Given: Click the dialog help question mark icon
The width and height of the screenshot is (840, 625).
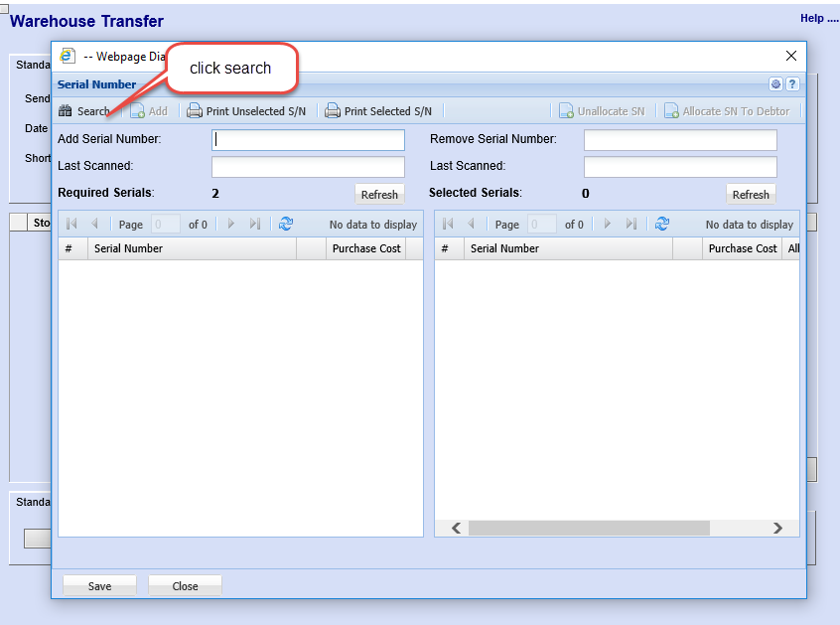Looking at the screenshot, I should coord(792,84).
